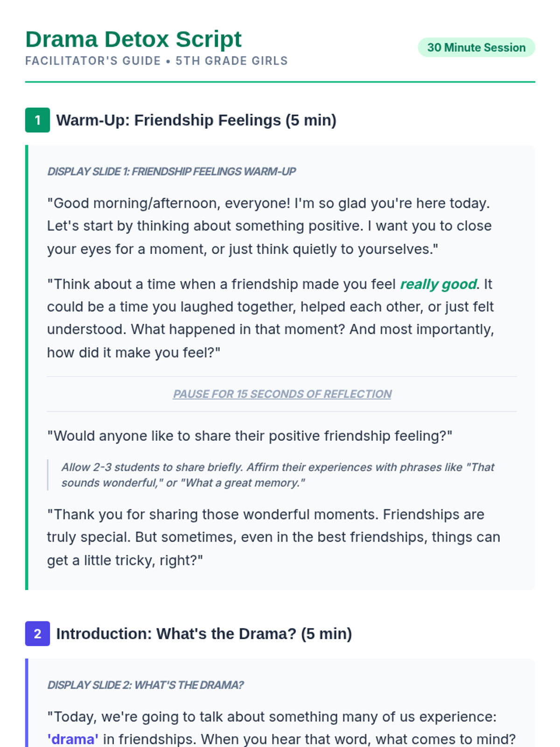Click the green number 1 section badge
The width and height of the screenshot is (560, 747).
pos(37,120)
